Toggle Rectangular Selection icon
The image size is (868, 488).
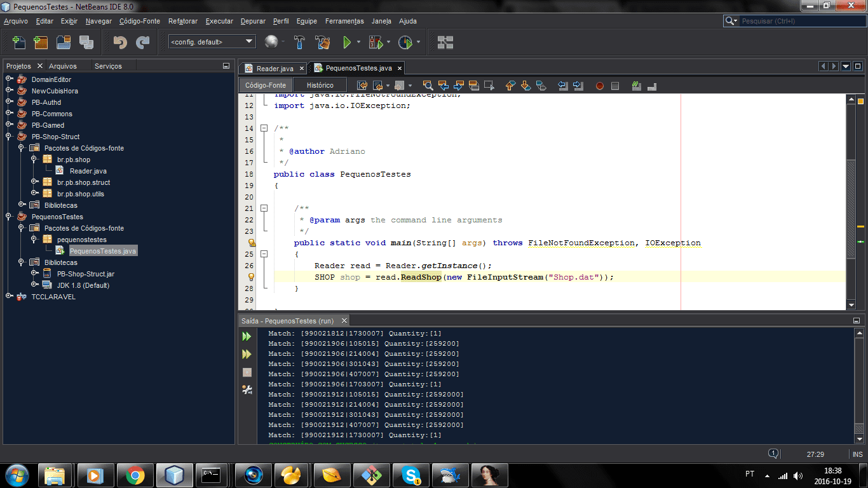pos(489,85)
